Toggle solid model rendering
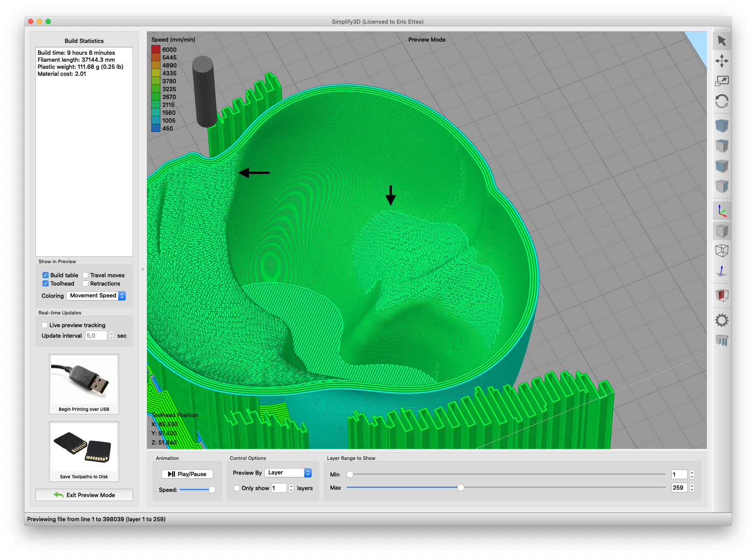756x558 pixels. coord(721,231)
